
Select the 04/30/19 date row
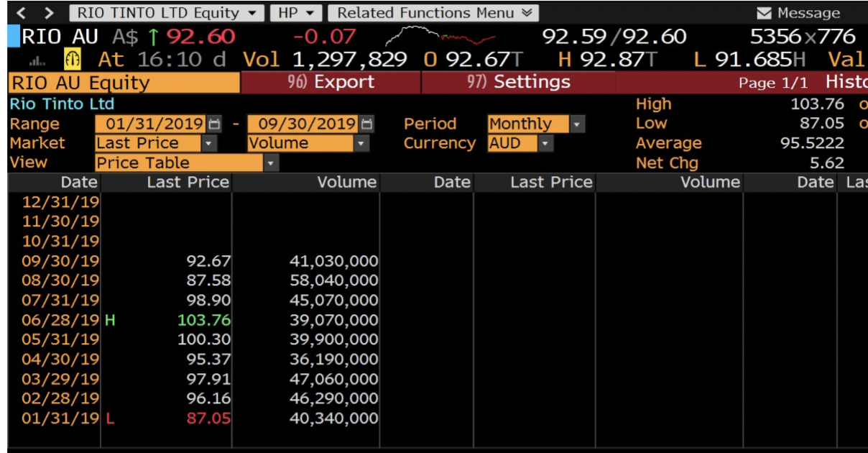tap(60, 359)
